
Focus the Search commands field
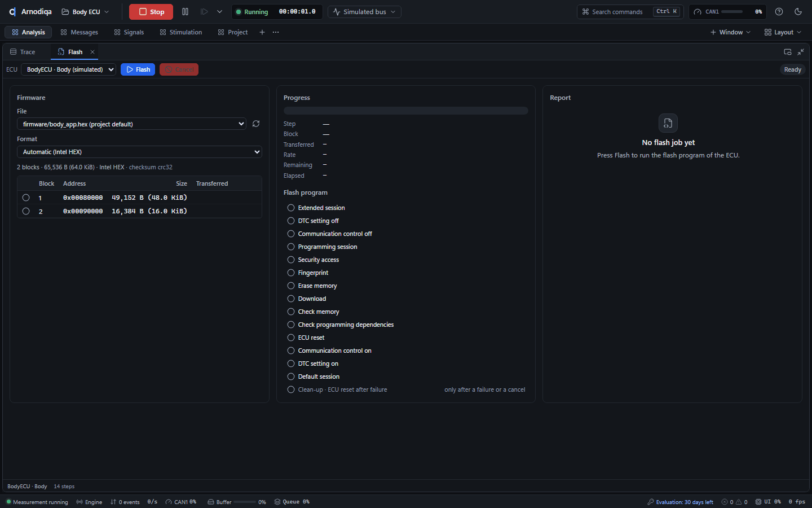pyautogui.click(x=630, y=12)
